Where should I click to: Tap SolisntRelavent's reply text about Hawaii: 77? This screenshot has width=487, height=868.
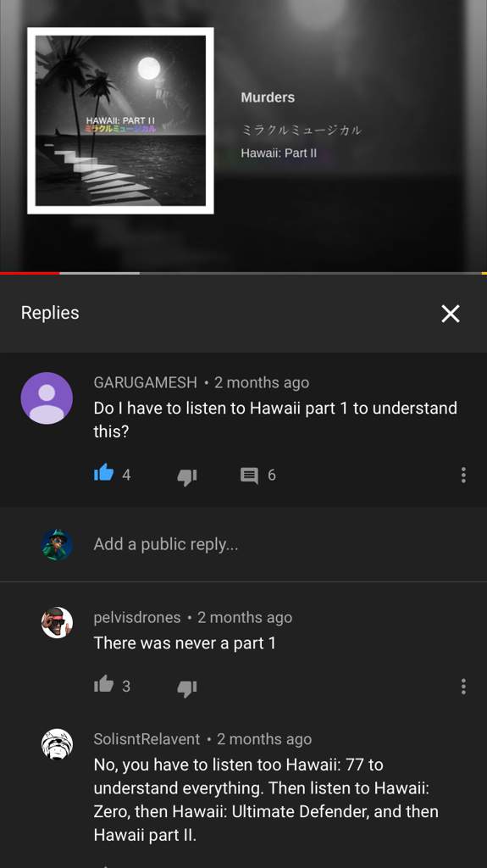[x=266, y=799]
